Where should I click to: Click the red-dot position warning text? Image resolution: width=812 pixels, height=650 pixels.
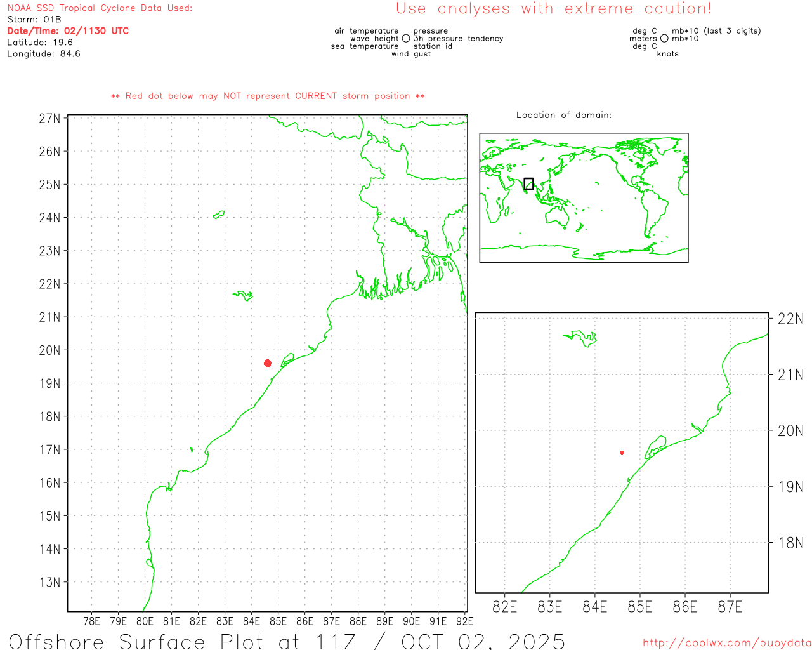coord(268,96)
